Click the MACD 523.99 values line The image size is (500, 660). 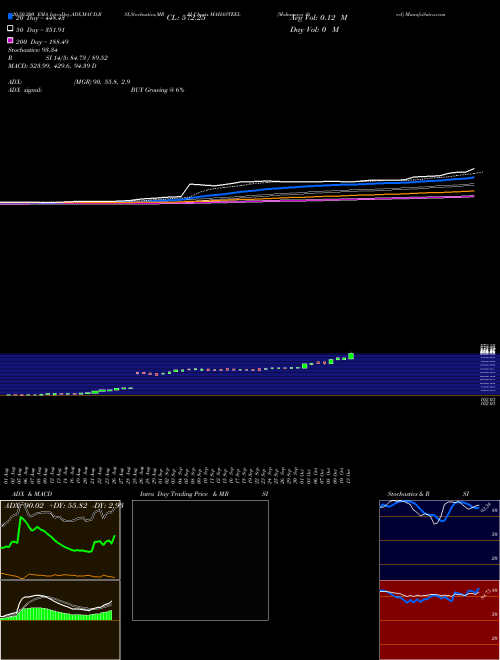pos(52,66)
